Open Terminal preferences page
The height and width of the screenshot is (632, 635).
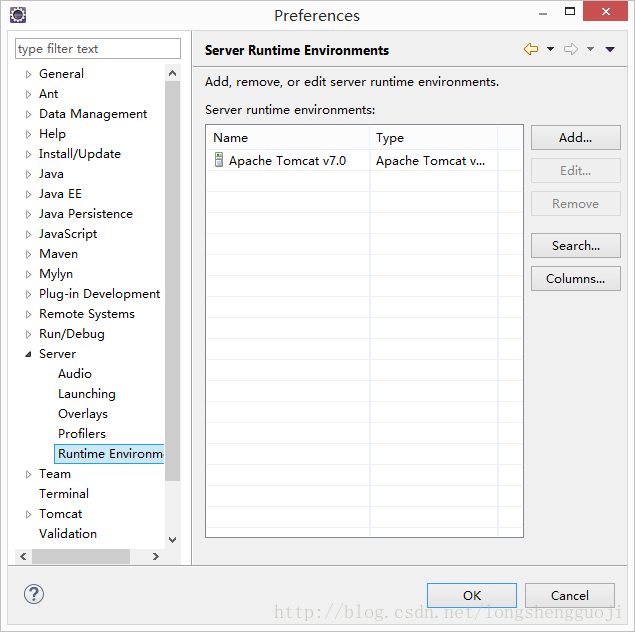(x=64, y=494)
